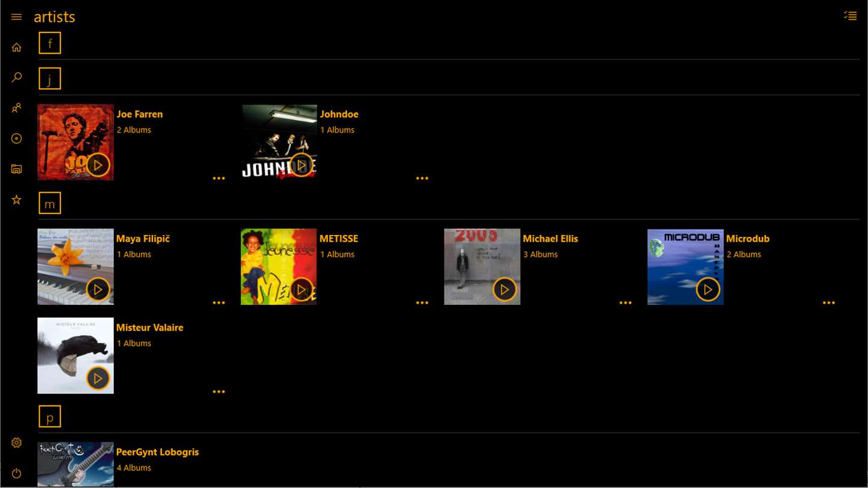
Task: Click PeerGynt Lobogris guitar cover thumbnail
Action: tap(75, 465)
